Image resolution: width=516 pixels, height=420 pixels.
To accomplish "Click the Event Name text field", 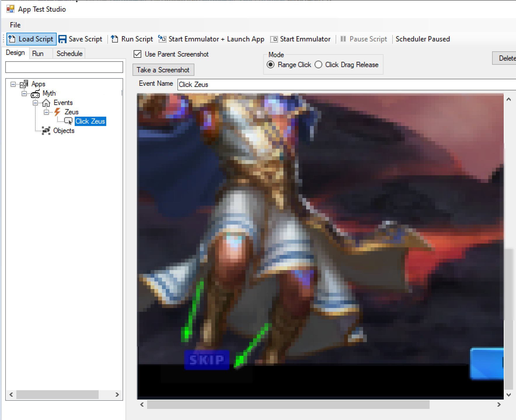I will tap(347, 85).
